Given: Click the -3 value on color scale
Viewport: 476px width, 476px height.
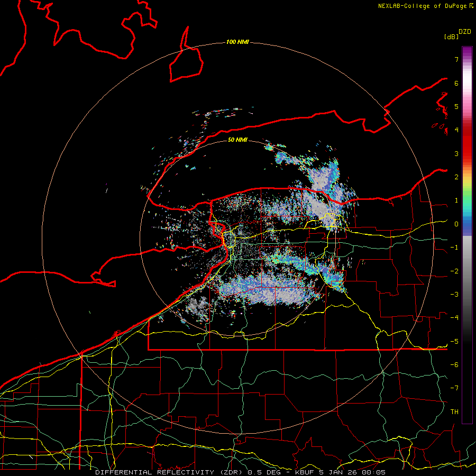Looking at the screenshot, I should click(454, 295).
